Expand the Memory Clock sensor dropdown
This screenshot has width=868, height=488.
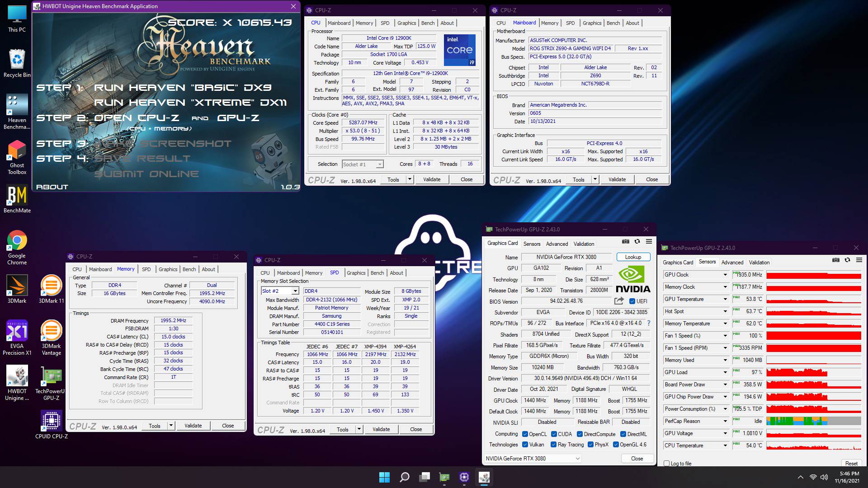point(725,287)
